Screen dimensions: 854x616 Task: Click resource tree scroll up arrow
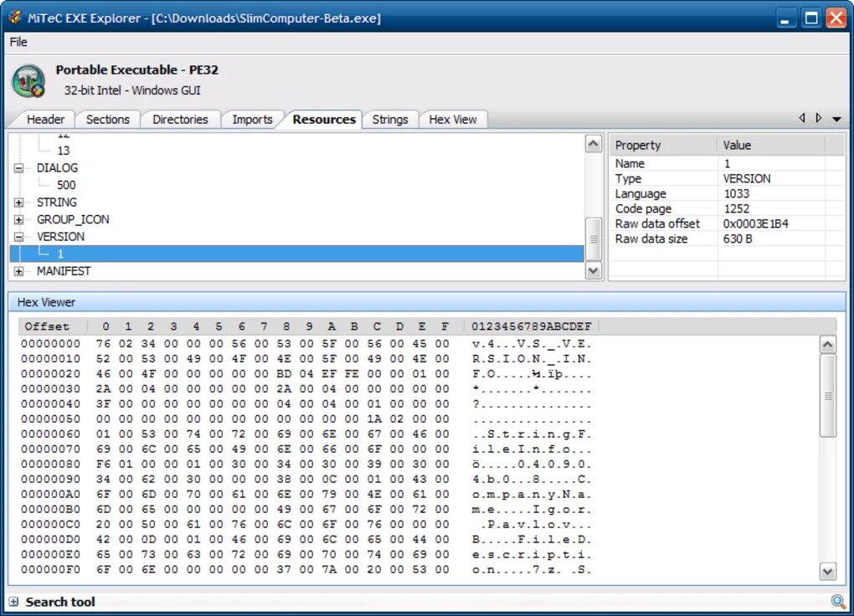[593, 144]
